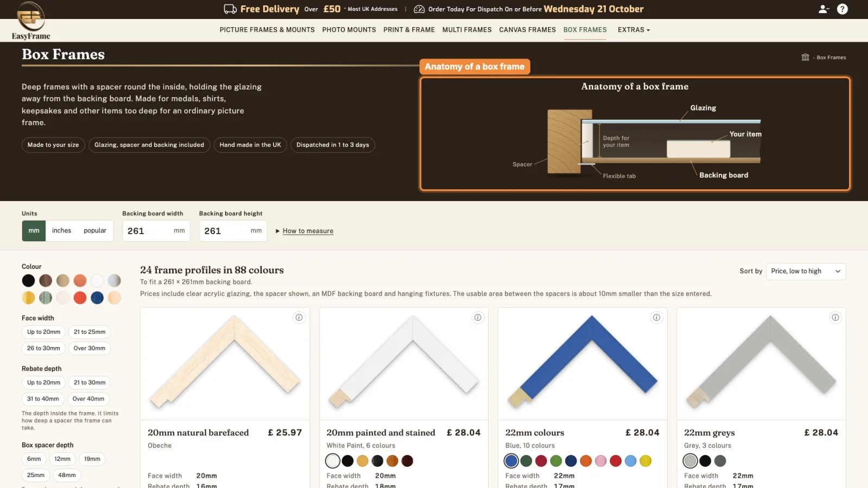868x488 pixels.
Task: Open the help question mark icon
Action: (x=843, y=9)
